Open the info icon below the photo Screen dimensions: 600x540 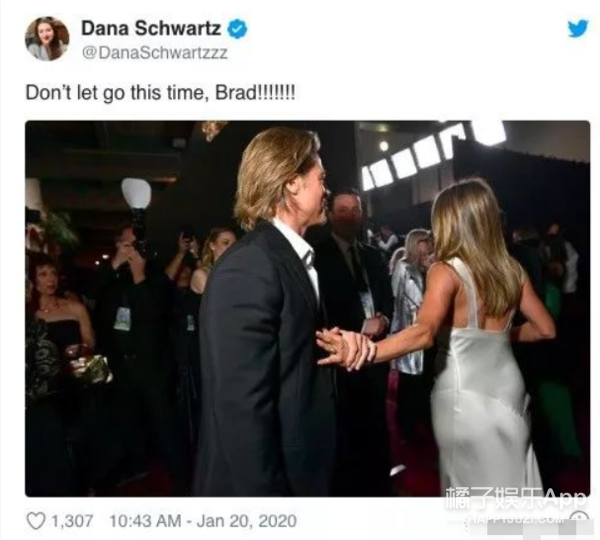(x=579, y=517)
